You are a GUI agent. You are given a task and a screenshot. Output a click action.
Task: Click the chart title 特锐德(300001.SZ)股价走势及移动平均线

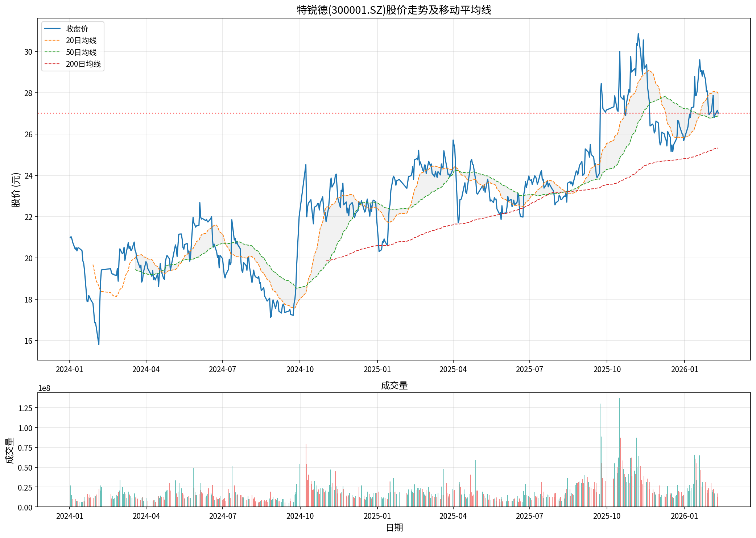click(394, 10)
